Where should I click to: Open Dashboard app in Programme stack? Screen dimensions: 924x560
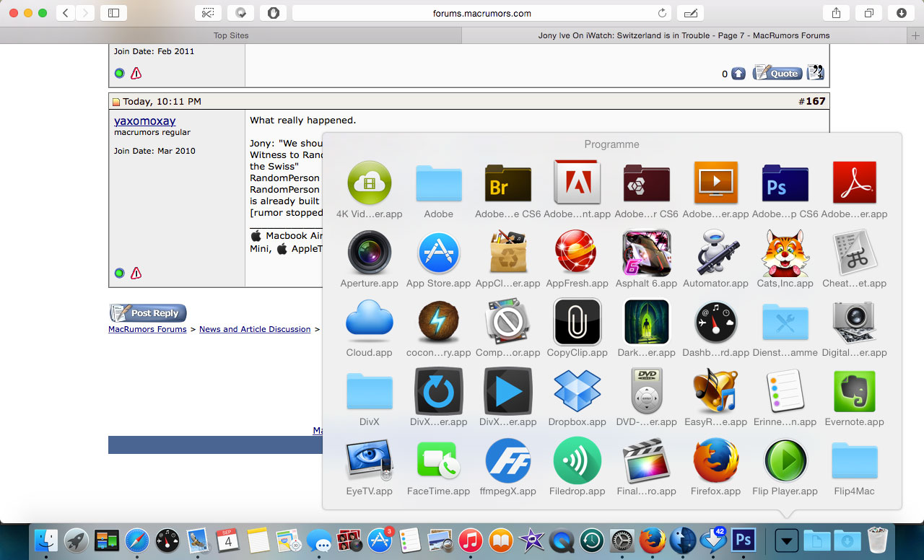(716, 321)
